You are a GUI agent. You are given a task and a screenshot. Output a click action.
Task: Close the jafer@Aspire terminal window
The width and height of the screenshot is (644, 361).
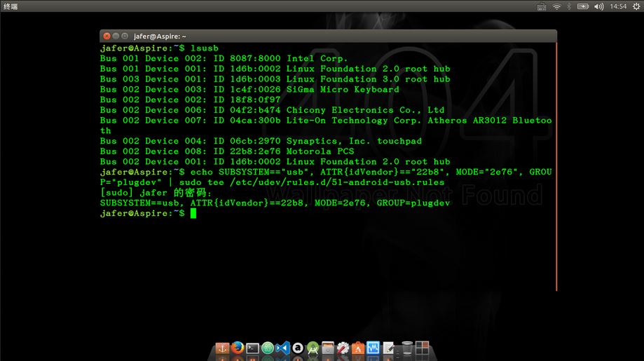(107, 36)
